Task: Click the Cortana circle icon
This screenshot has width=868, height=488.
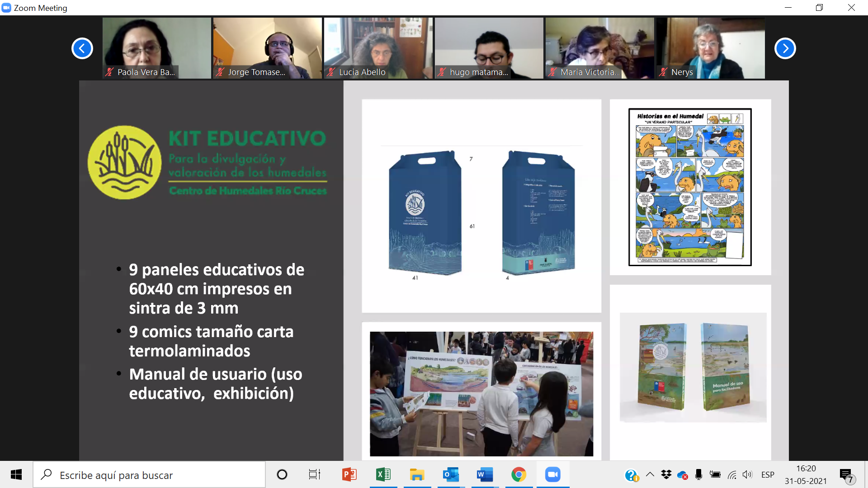Action: click(282, 474)
